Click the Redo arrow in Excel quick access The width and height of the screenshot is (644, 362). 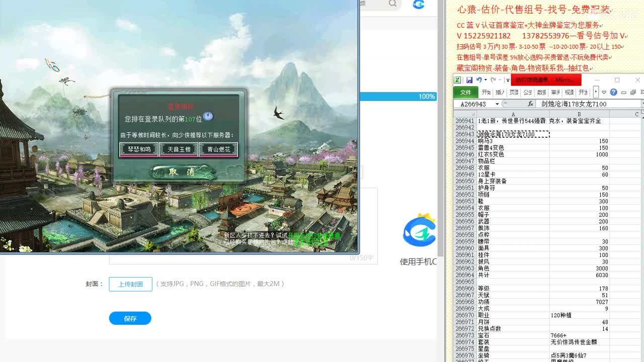(x=493, y=80)
